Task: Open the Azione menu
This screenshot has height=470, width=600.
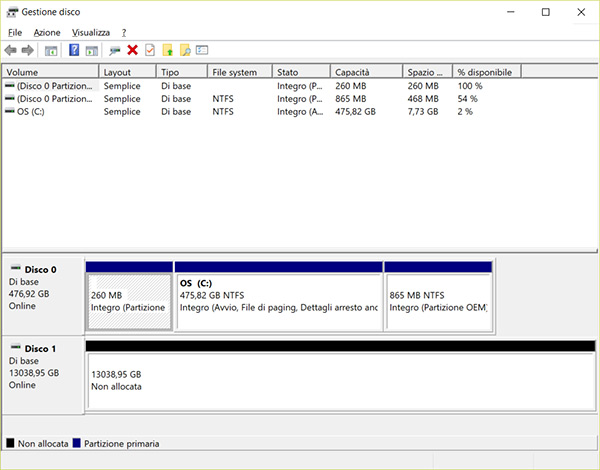Action: pyautogui.click(x=47, y=33)
